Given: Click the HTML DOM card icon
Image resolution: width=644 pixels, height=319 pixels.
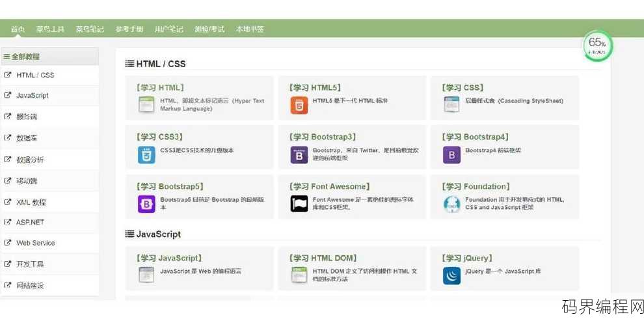Looking at the screenshot, I should tap(299, 275).
